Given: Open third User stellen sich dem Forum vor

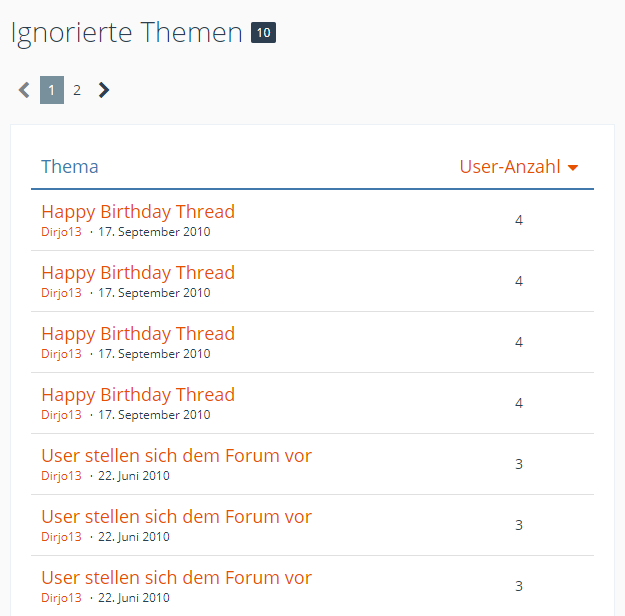Looking at the screenshot, I should point(176,578).
